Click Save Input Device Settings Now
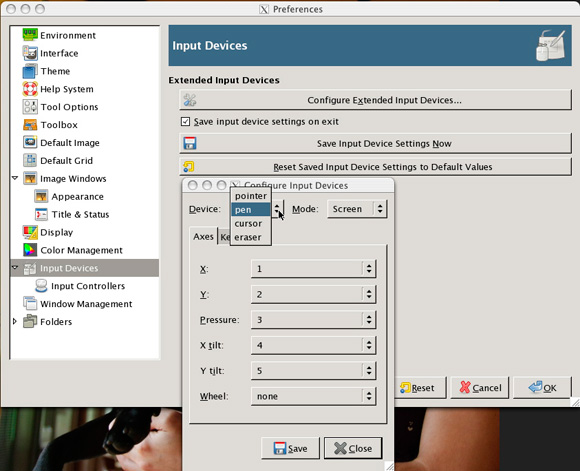Image resolution: width=580 pixels, height=471 pixels. (375, 144)
